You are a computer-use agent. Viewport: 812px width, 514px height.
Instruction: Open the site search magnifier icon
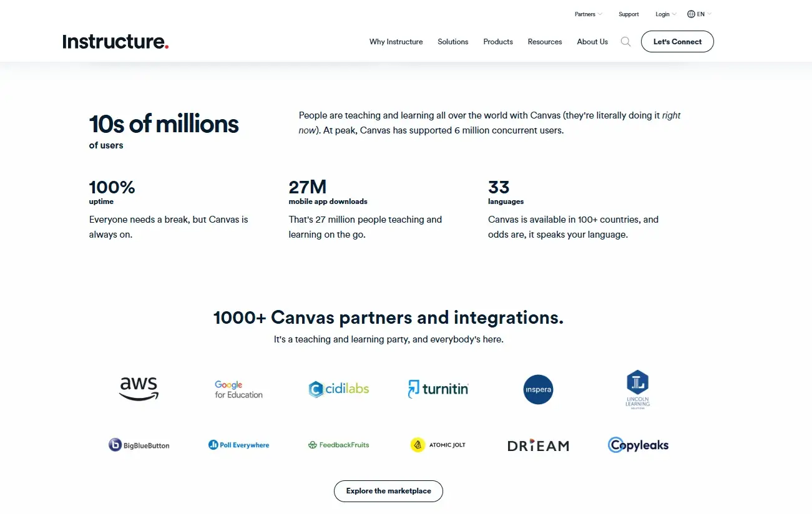click(625, 42)
